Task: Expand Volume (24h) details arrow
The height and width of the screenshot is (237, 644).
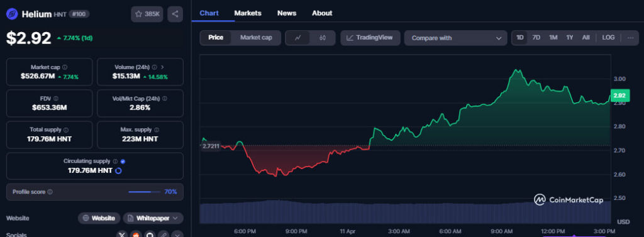Action: (163, 67)
